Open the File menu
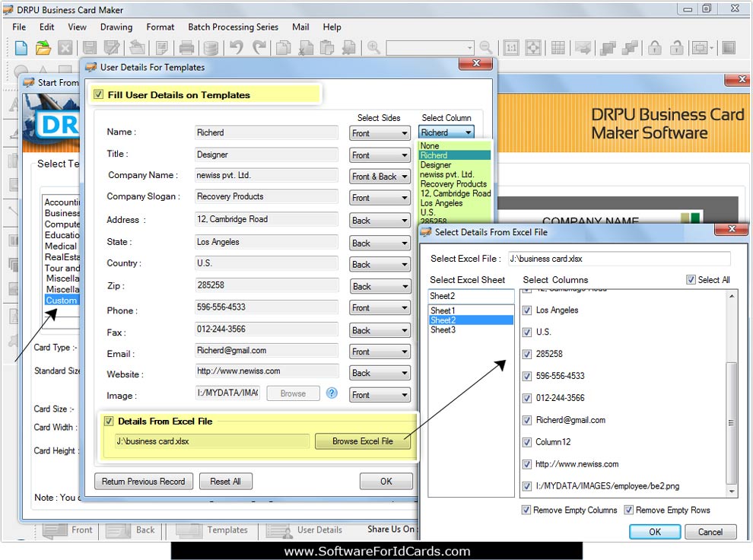 19,27
